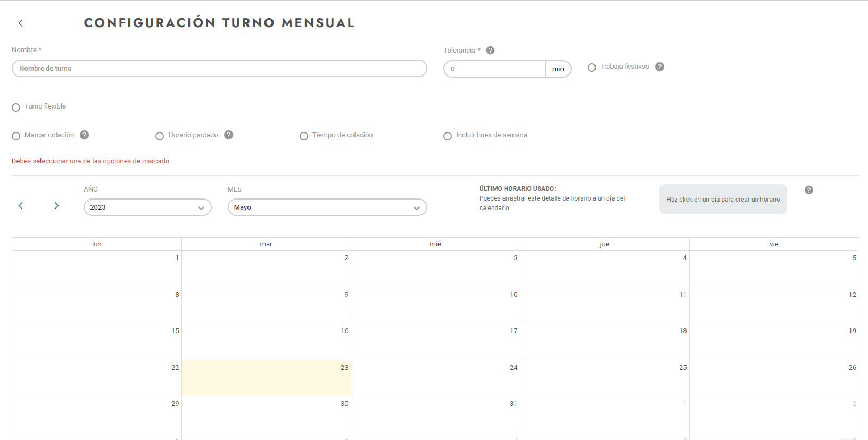
Task: Click the Nombre de turno input field
Action: pyautogui.click(x=219, y=69)
